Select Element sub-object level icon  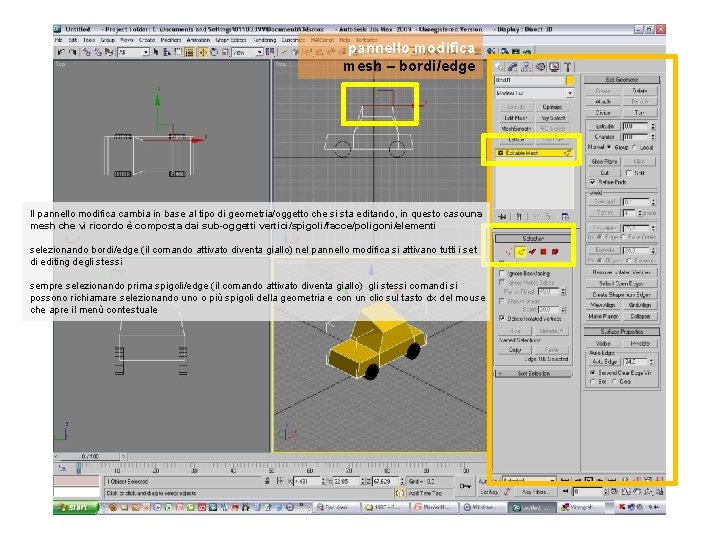coord(555,252)
